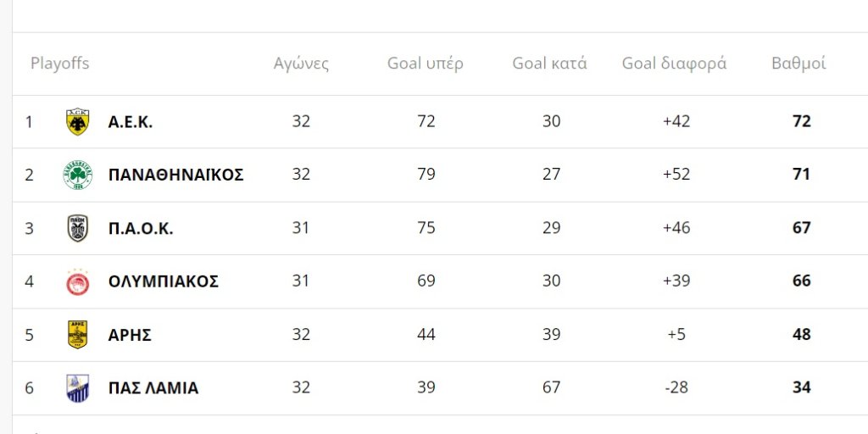Open the ΠΑΝΑΘΗΝΑΪΚΟΣ team page link

coord(176,175)
